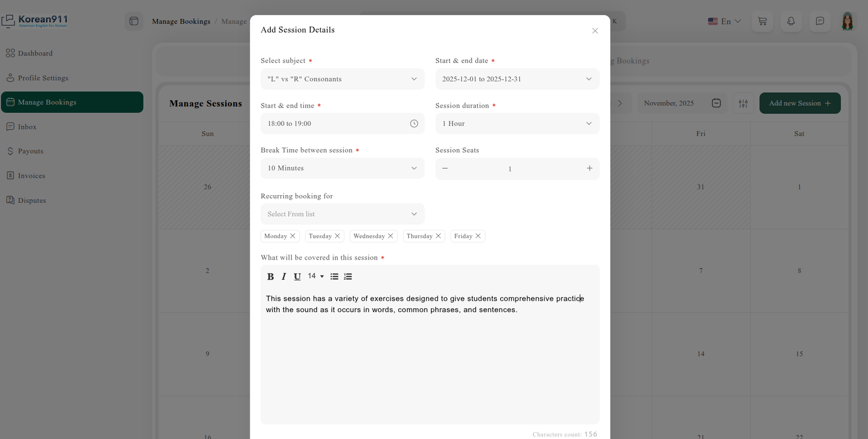Screen dimensions: 868x439
Task: Open the shopping cart
Action: 762,21
